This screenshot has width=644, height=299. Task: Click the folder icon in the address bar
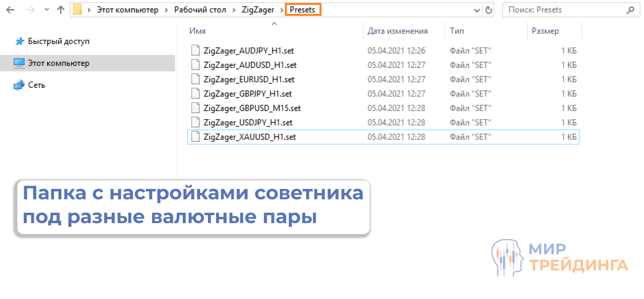tap(77, 9)
